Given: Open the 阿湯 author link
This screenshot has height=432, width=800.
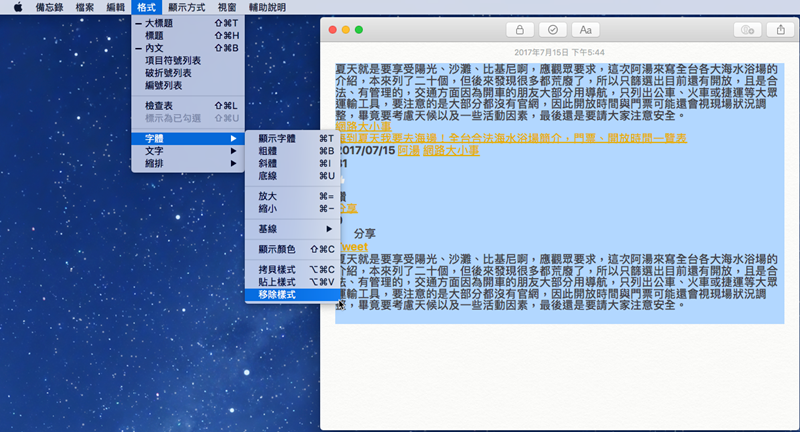Looking at the screenshot, I should click(409, 150).
